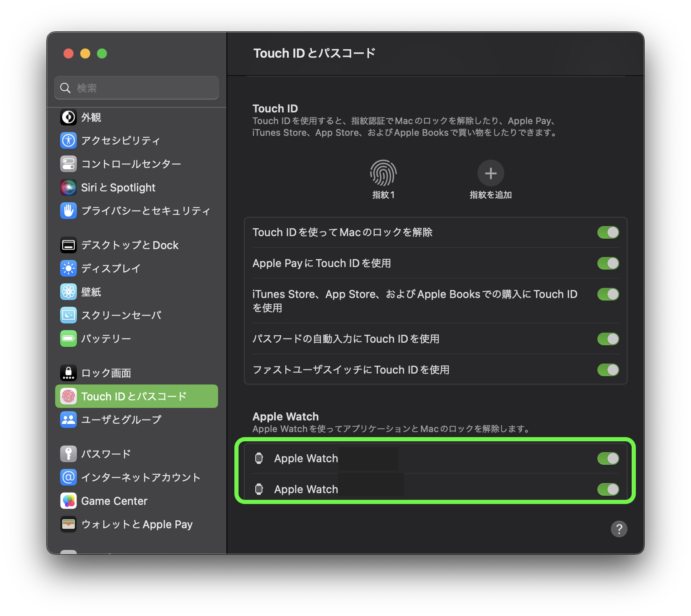This screenshot has width=691, height=616.
Task: Open Siri と Spotlight icon
Action: pos(69,187)
